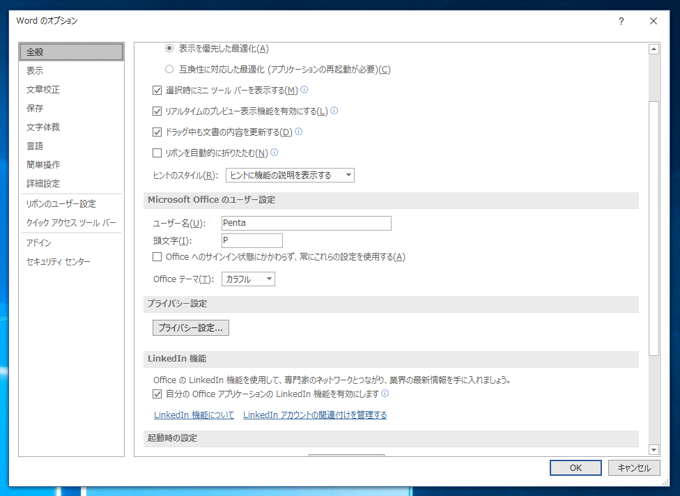Check always use these settings regardless of sign-in
This screenshot has height=496, width=680.
pyautogui.click(x=157, y=257)
